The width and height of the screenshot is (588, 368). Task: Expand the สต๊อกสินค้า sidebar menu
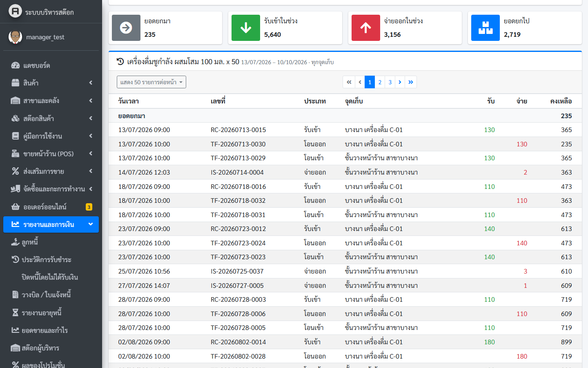pos(51,119)
